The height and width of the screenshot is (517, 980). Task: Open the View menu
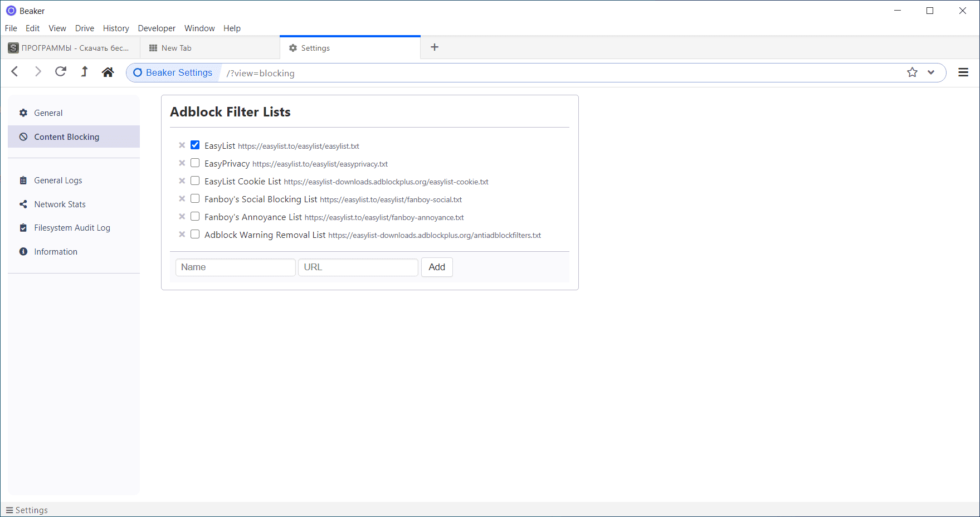[x=57, y=28]
